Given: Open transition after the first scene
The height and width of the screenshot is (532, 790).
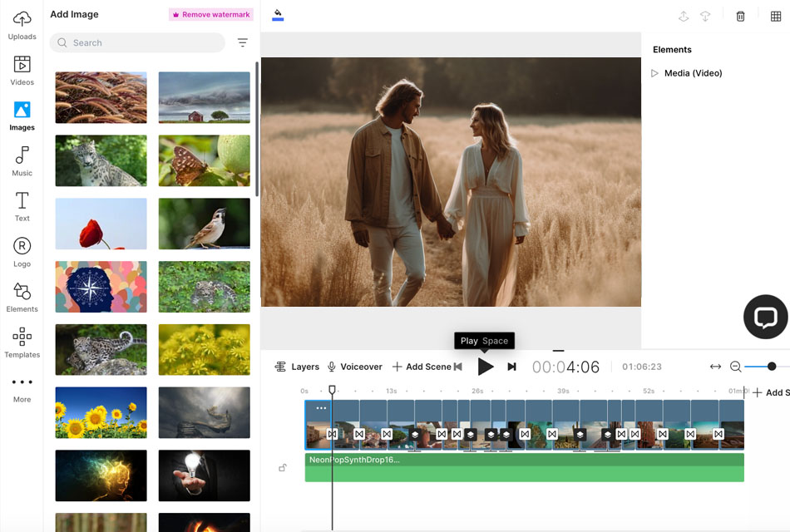Looking at the screenshot, I should coord(332,434).
